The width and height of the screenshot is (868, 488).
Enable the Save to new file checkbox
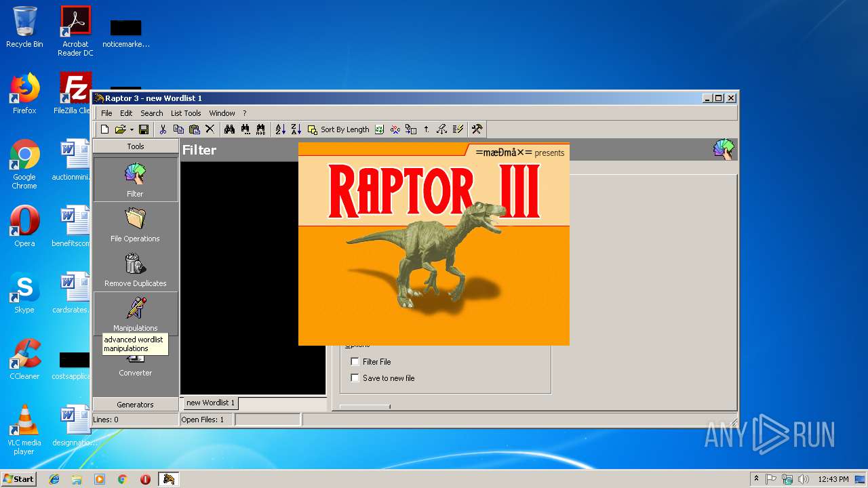[x=355, y=378]
